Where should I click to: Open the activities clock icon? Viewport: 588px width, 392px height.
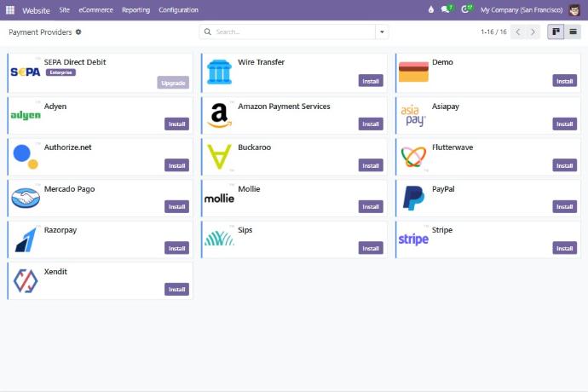pos(465,10)
